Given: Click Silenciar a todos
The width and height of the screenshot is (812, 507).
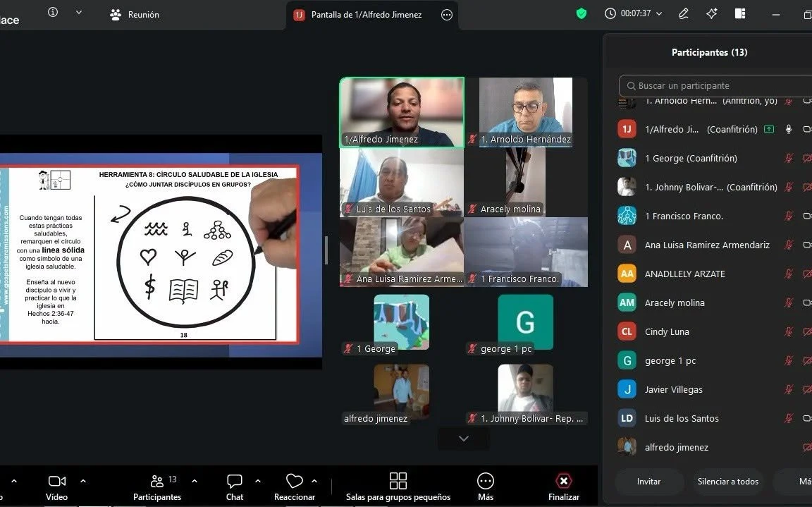Looking at the screenshot, I should [x=727, y=482].
